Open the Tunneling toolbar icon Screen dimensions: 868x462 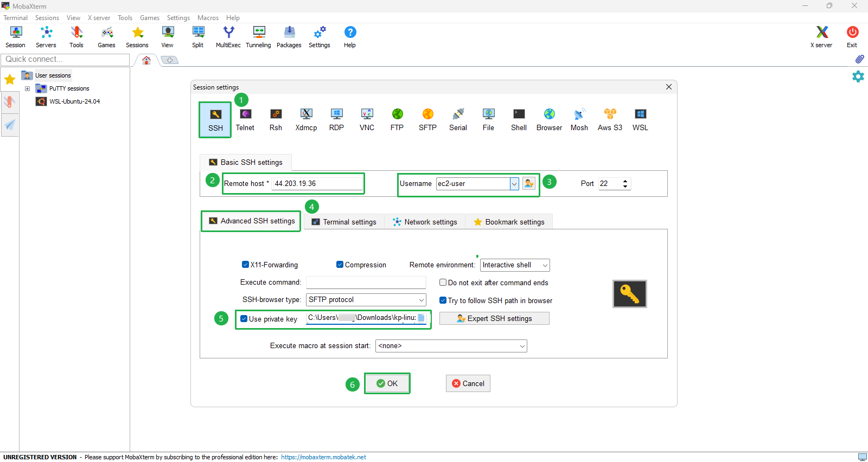pos(259,37)
